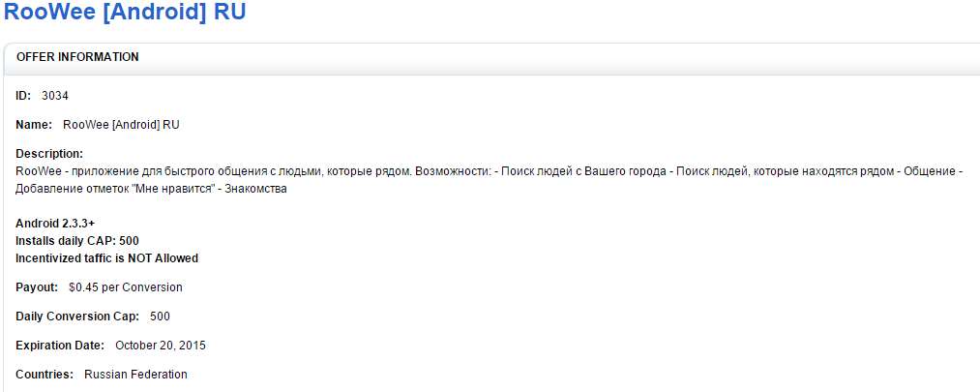Viewport: 980px width, 392px height.
Task: Click the first line of Russian description text
Action: (484, 171)
